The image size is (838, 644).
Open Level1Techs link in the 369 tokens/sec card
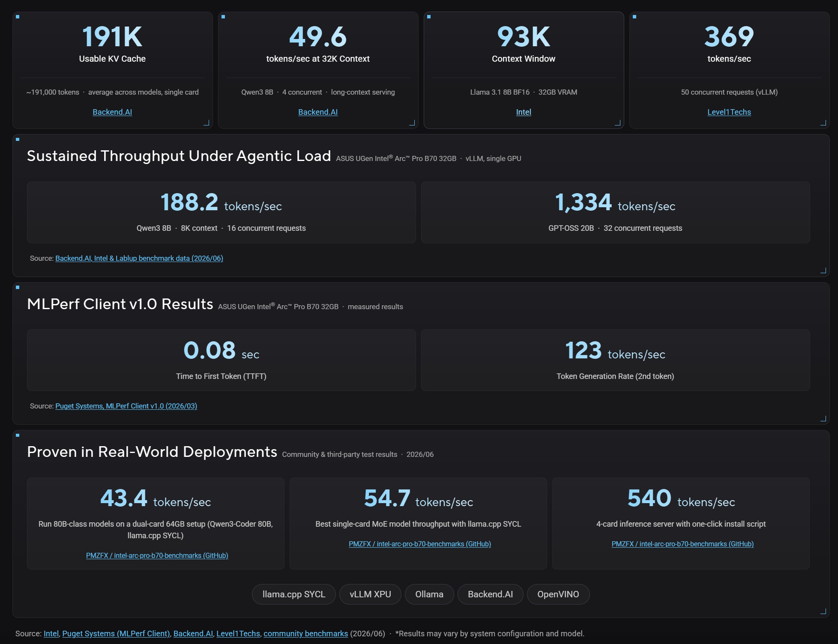coord(729,112)
